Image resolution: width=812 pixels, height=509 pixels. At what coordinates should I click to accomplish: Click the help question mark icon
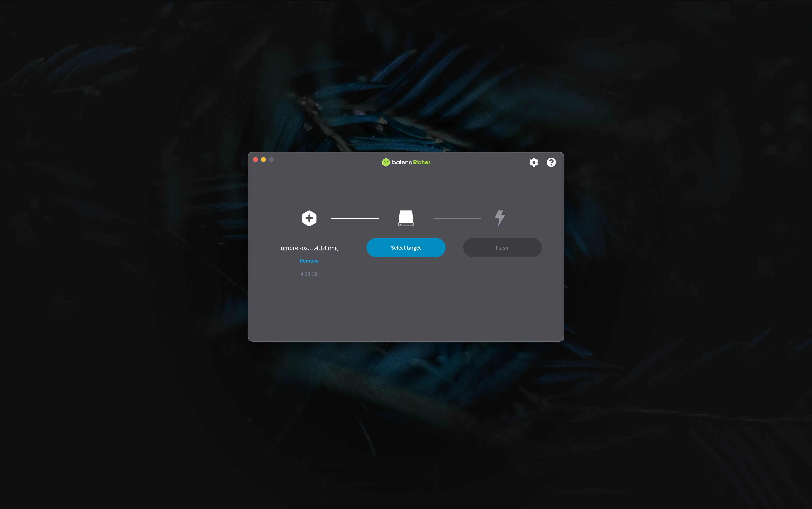(551, 162)
